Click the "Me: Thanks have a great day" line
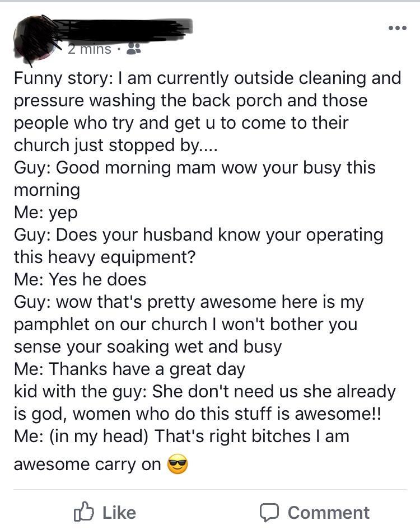Screen dimensions: 420x530 point(129,369)
